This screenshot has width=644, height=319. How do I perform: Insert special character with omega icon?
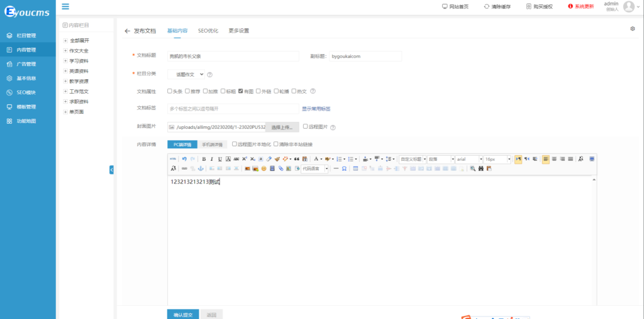pyautogui.click(x=344, y=168)
